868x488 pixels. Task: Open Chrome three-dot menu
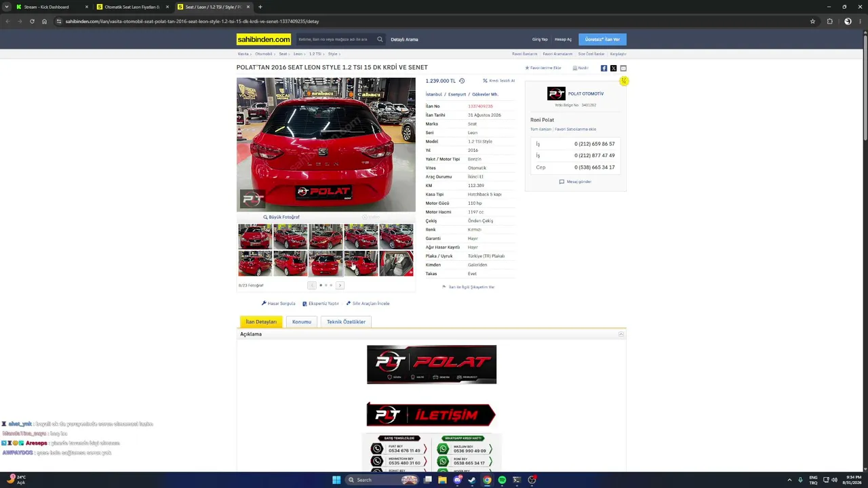[x=861, y=21]
